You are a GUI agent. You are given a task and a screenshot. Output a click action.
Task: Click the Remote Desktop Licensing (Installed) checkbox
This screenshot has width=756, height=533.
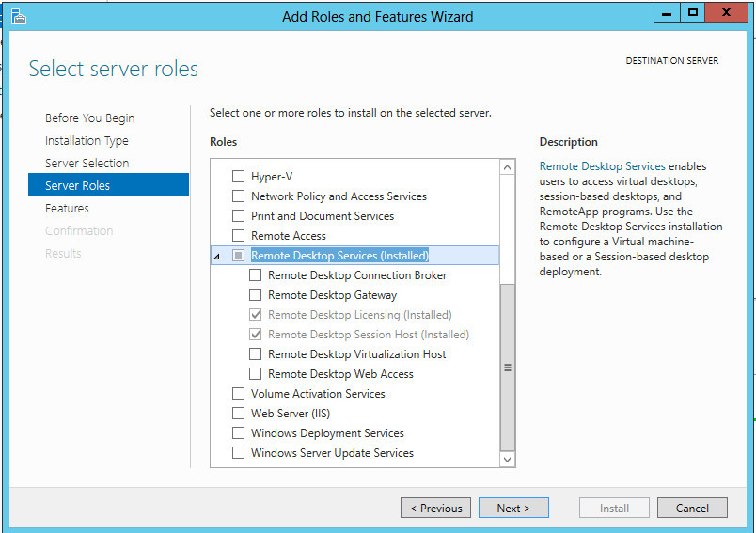click(x=255, y=315)
